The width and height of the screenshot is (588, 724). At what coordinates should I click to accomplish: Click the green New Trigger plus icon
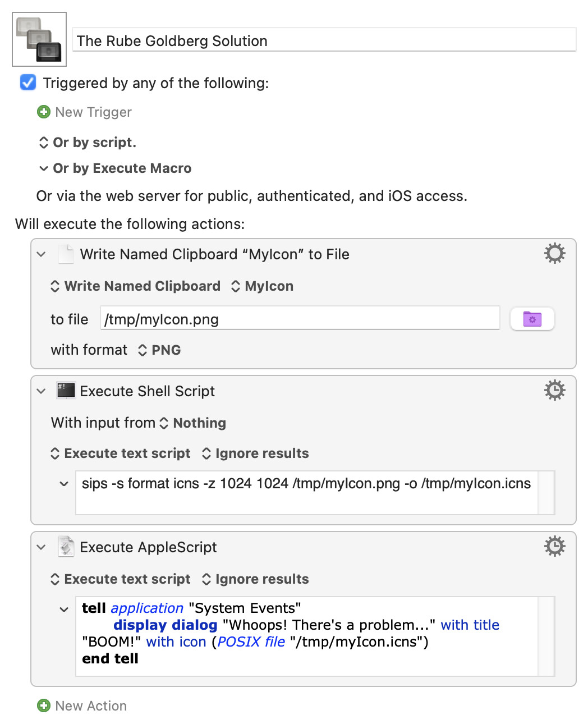click(x=44, y=112)
